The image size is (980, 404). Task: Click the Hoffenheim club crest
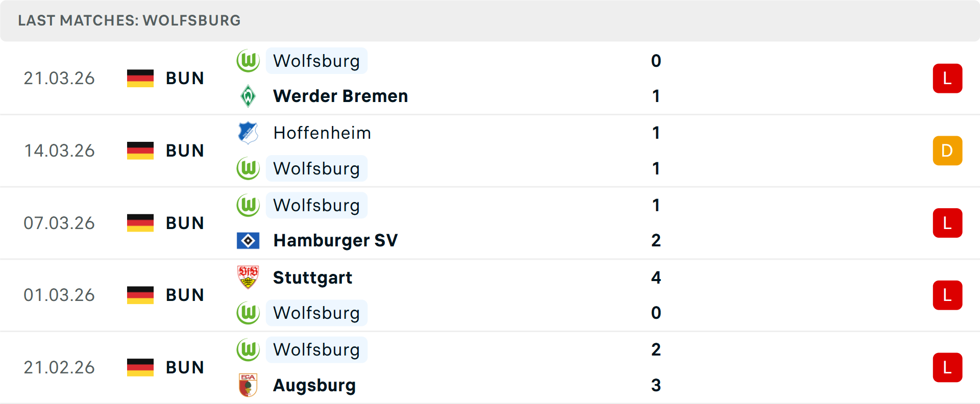point(248,133)
